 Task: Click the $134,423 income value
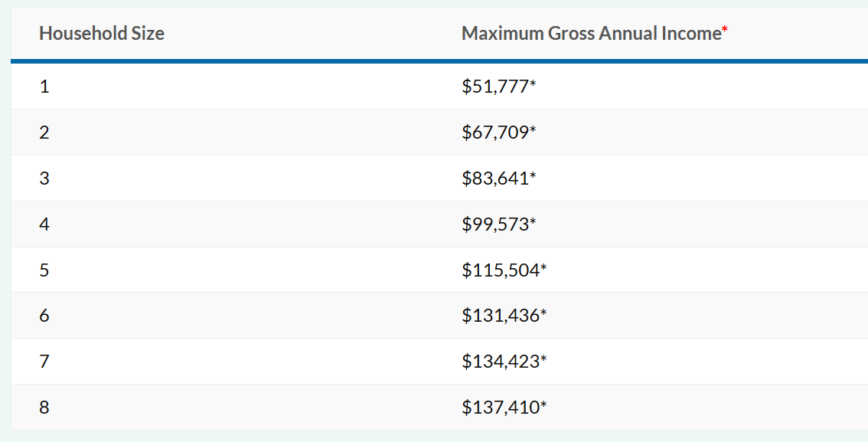501,361
